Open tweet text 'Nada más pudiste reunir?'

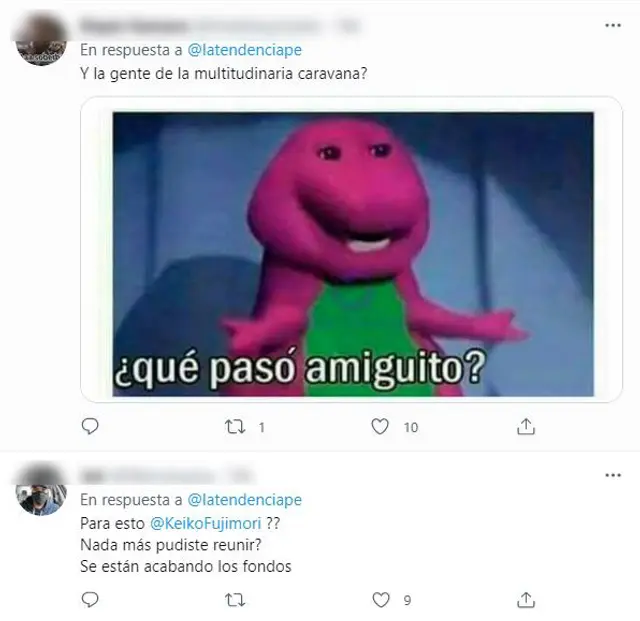[171, 545]
